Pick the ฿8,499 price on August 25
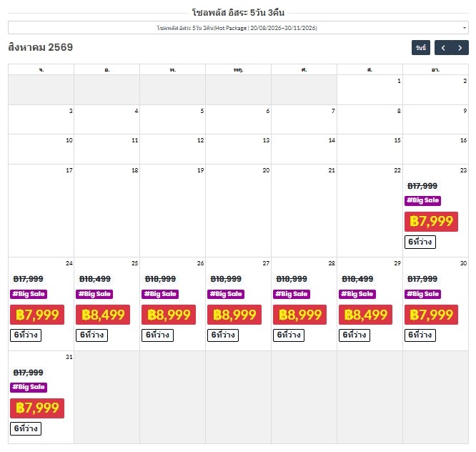Screen dimensions: 476x452 click(x=103, y=315)
